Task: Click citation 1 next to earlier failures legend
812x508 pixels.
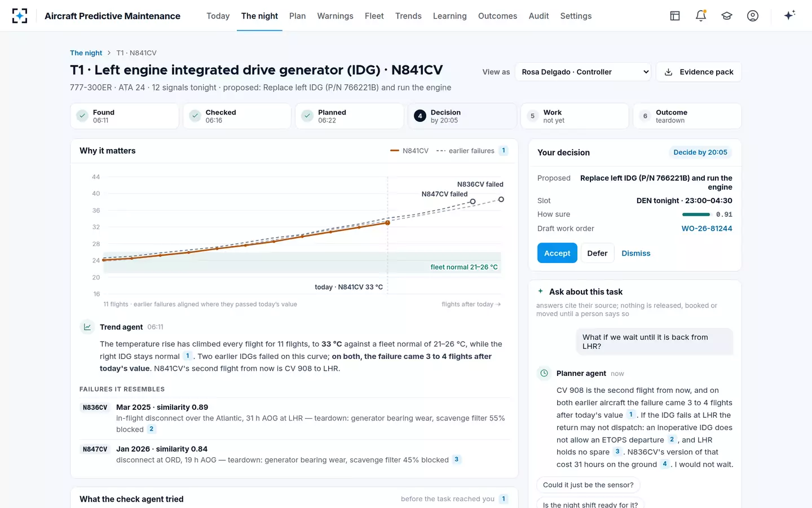Action: [504, 151]
